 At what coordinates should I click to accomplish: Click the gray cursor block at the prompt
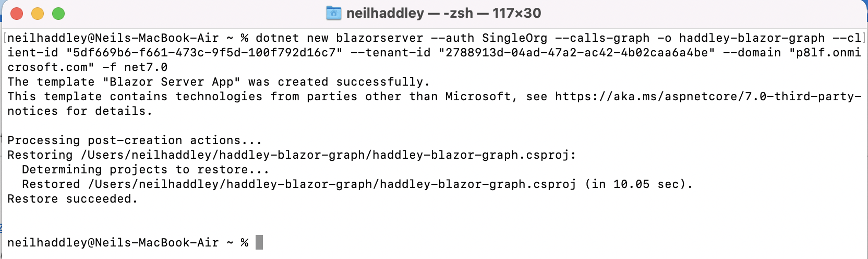point(259,242)
